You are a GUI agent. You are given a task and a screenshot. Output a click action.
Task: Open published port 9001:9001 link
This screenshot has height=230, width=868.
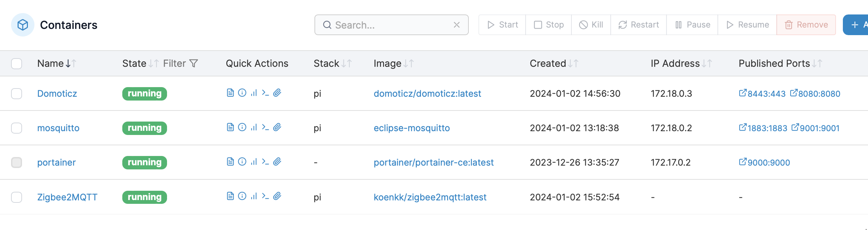pos(815,128)
